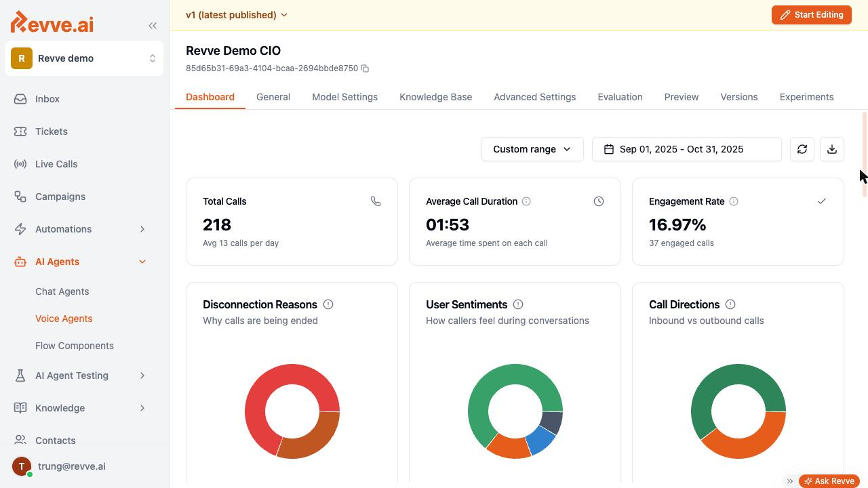Screen dimensions: 868x488
Task: Go to Tickets
Action: [52, 131]
